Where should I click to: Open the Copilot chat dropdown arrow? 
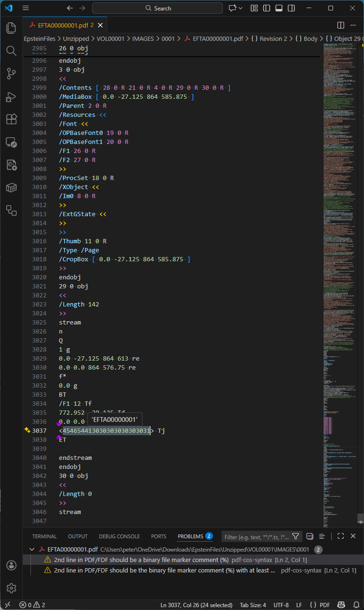(x=240, y=8)
